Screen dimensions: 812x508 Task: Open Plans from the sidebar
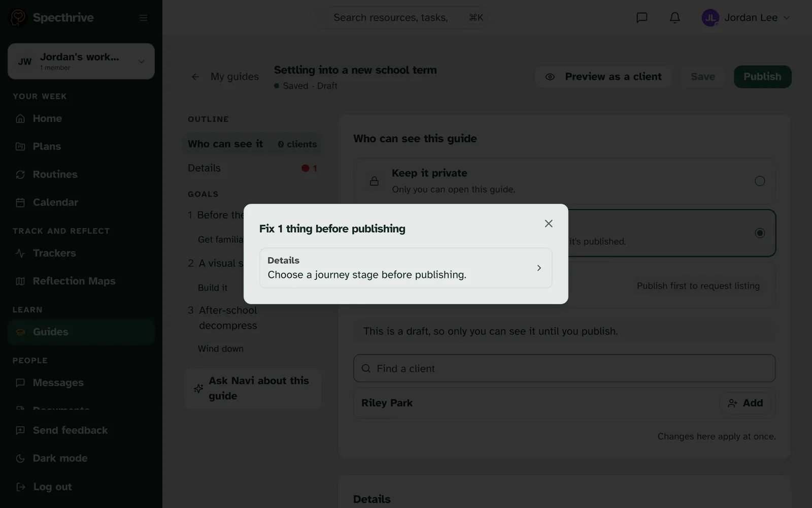pyautogui.click(x=81, y=146)
